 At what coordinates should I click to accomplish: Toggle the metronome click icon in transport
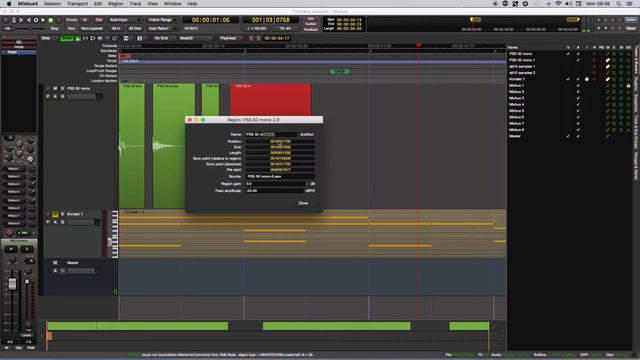13,20
